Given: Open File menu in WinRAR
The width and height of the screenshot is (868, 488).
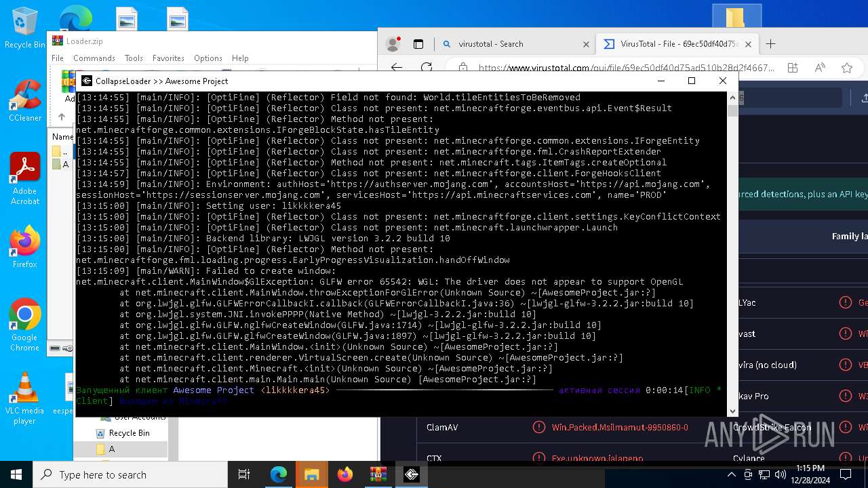Looking at the screenshot, I should click(58, 58).
